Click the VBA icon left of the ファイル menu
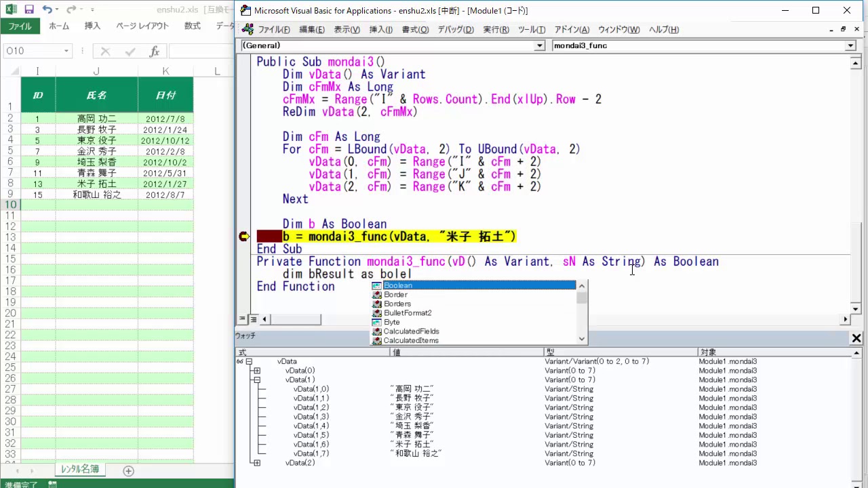This screenshot has width=868, height=488. click(x=248, y=30)
